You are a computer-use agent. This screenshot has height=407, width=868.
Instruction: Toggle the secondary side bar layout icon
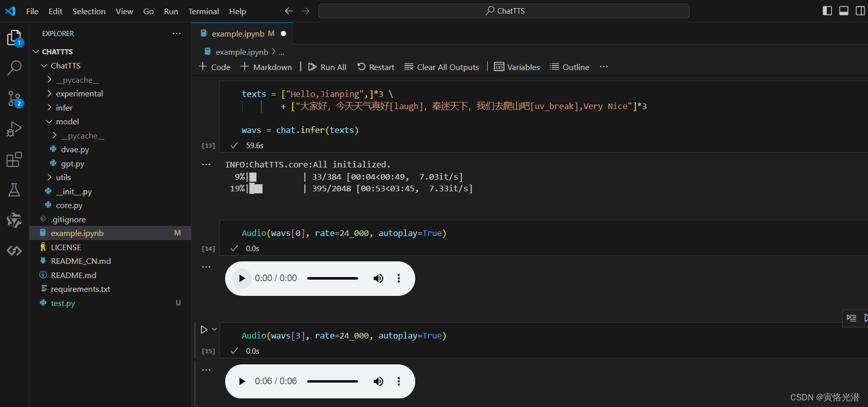point(860,11)
